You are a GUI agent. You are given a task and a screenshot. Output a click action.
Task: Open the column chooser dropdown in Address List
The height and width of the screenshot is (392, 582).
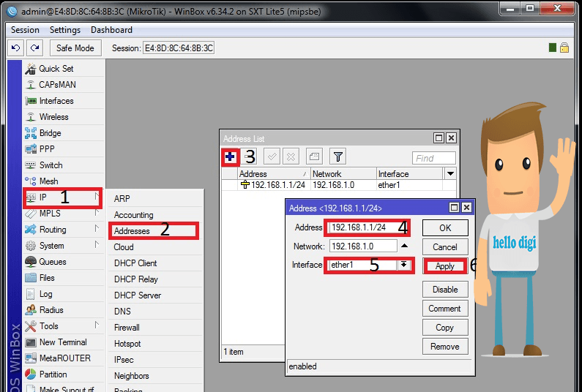(450, 173)
